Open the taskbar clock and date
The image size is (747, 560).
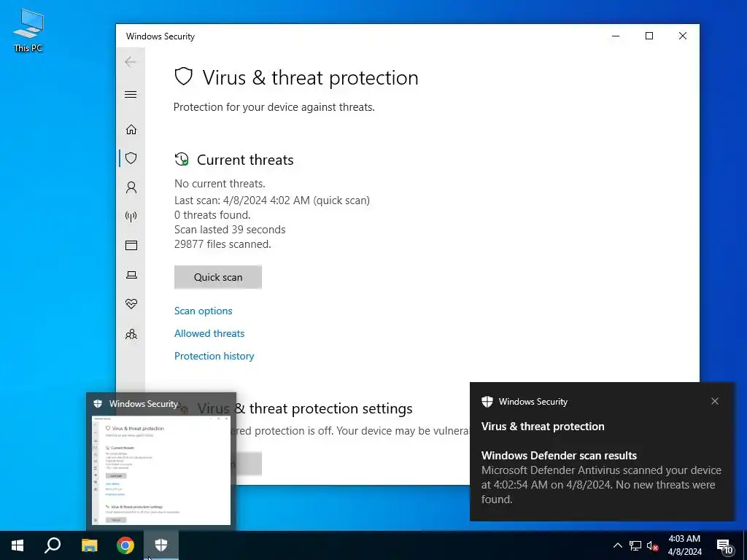click(684, 545)
